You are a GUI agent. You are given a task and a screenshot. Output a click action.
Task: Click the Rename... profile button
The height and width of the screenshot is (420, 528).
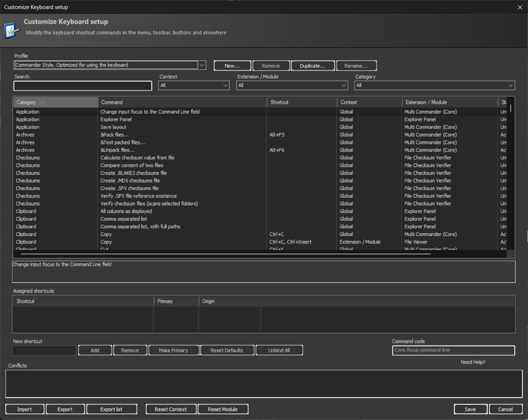[356, 66]
